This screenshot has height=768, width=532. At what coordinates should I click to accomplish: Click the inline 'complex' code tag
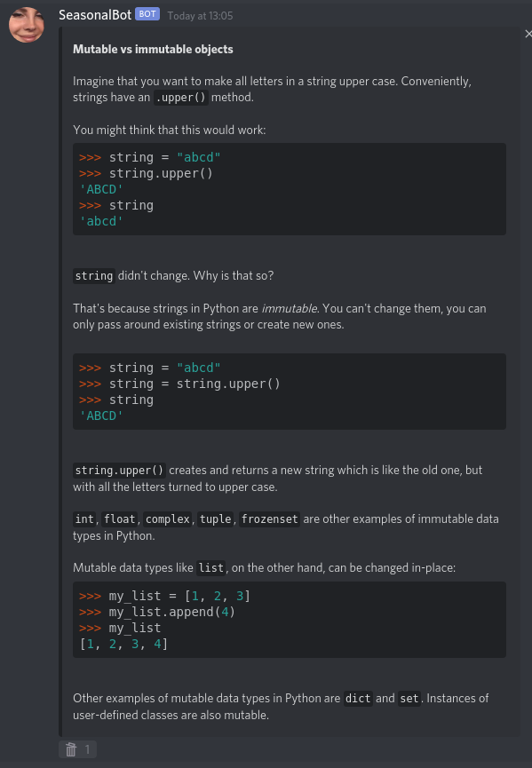click(168, 519)
